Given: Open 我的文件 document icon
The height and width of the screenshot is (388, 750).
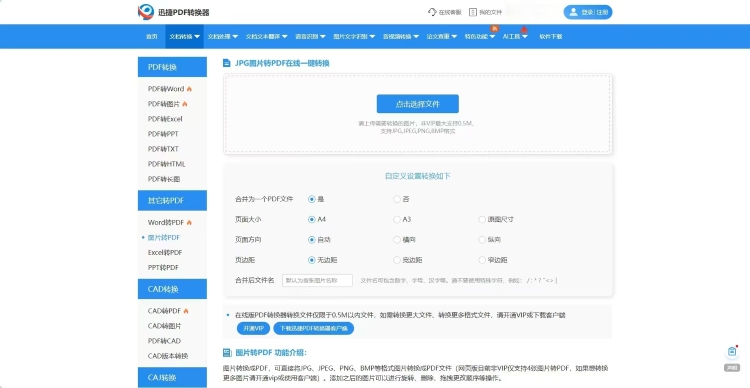Looking at the screenshot, I should point(473,12).
